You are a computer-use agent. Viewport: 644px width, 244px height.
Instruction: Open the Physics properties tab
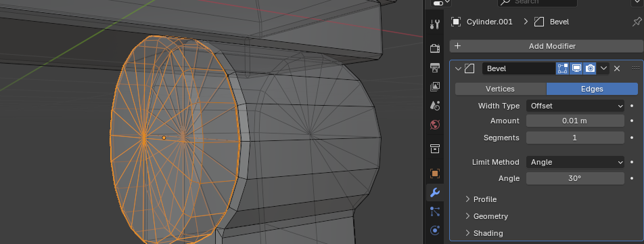(435, 230)
